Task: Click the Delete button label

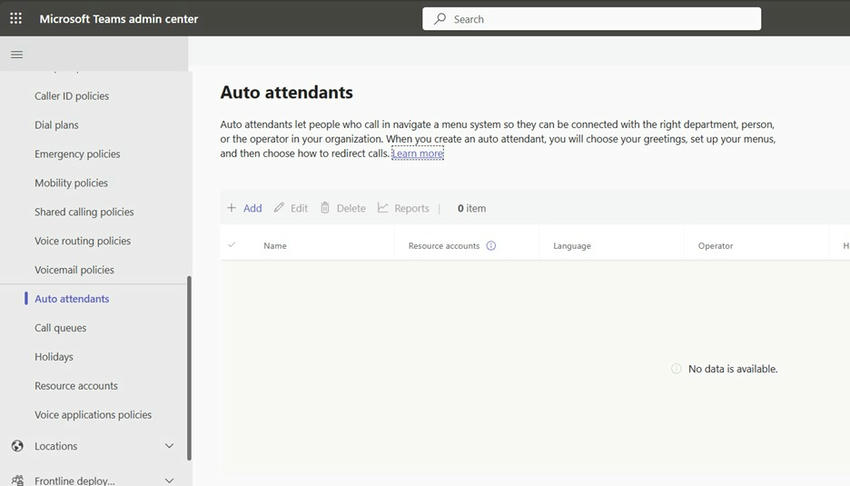Action: click(351, 208)
